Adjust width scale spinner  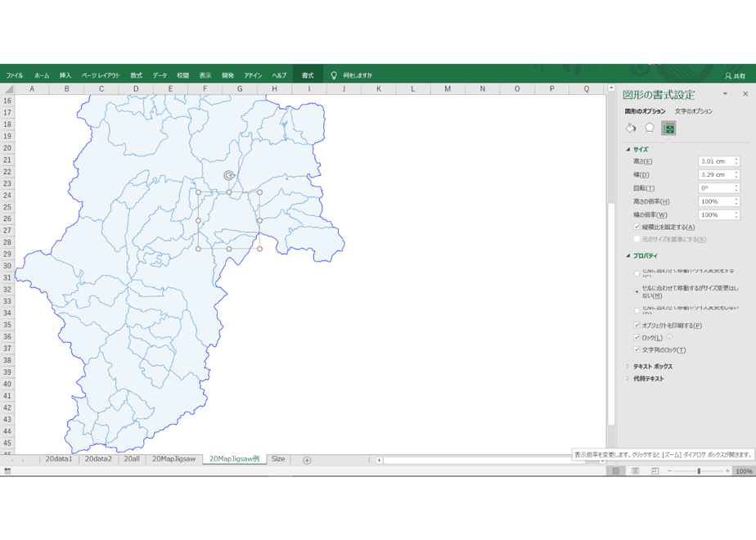pyautogui.click(x=736, y=215)
